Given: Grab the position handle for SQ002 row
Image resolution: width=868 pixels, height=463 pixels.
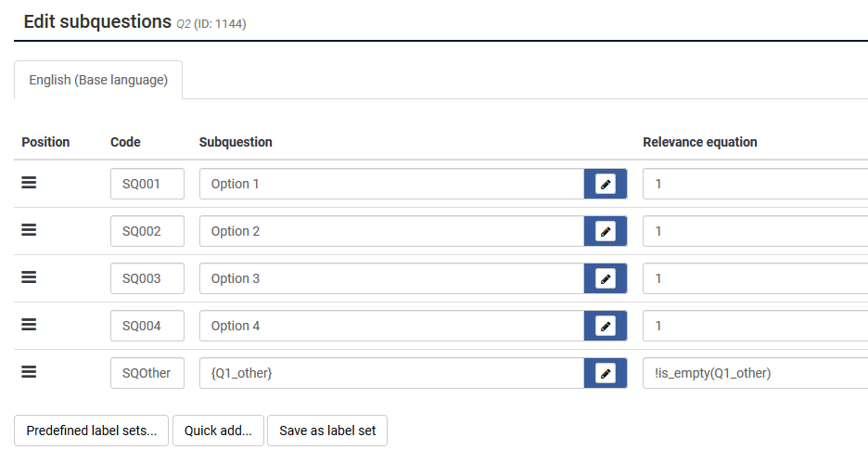Looking at the screenshot, I should tap(29, 229).
